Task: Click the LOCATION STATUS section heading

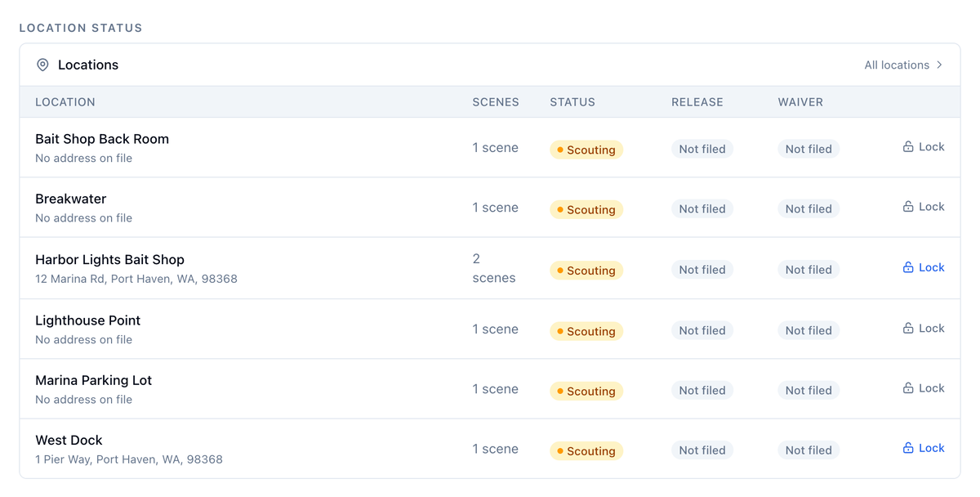Action: pos(81,28)
